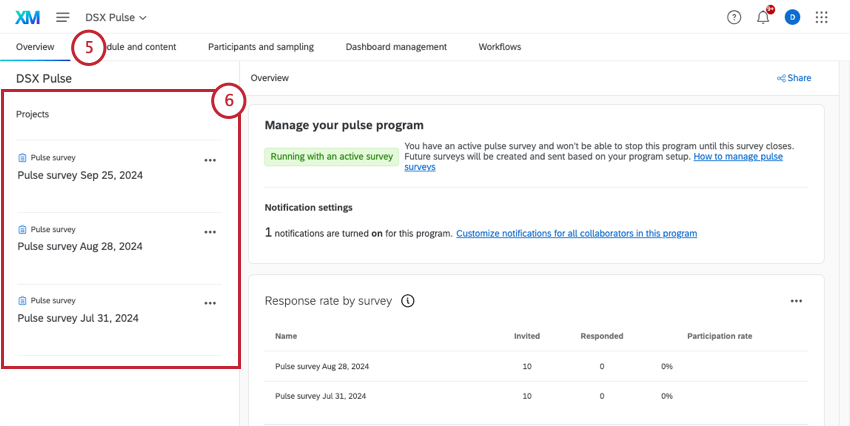The image size is (850, 426).
Task: Switch to the Dashboard management tab
Action: pyautogui.click(x=396, y=47)
